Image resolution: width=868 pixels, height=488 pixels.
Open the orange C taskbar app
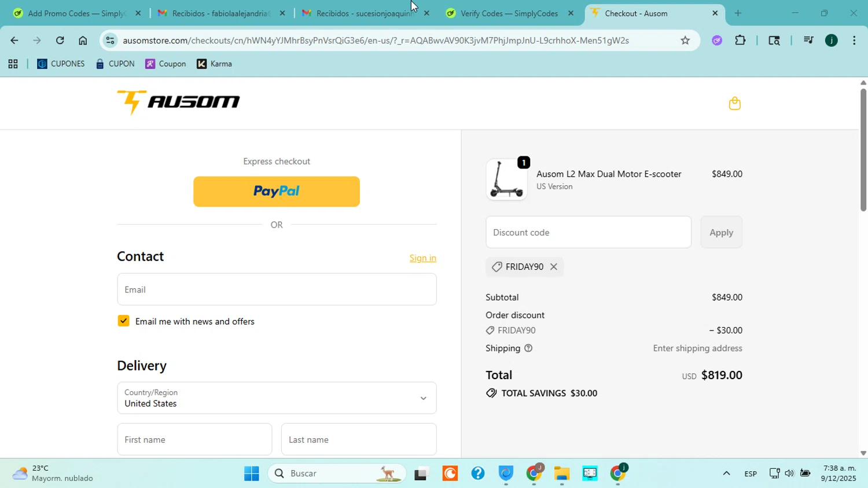tap(450, 474)
